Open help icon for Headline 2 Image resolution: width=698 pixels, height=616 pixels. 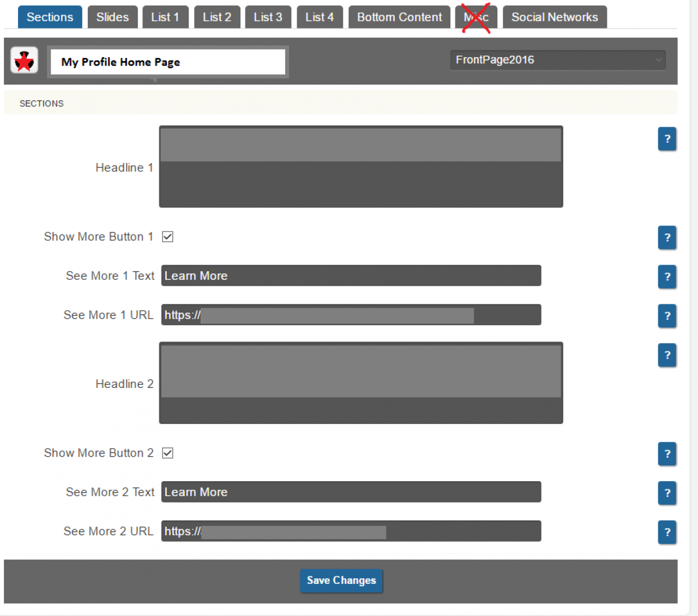(667, 355)
